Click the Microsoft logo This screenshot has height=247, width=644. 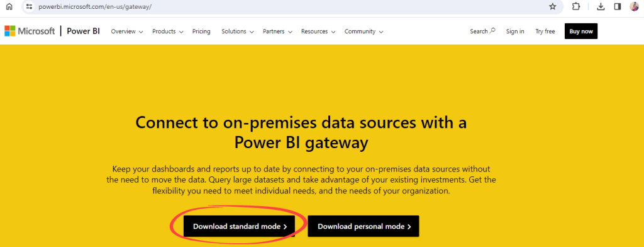click(x=30, y=31)
